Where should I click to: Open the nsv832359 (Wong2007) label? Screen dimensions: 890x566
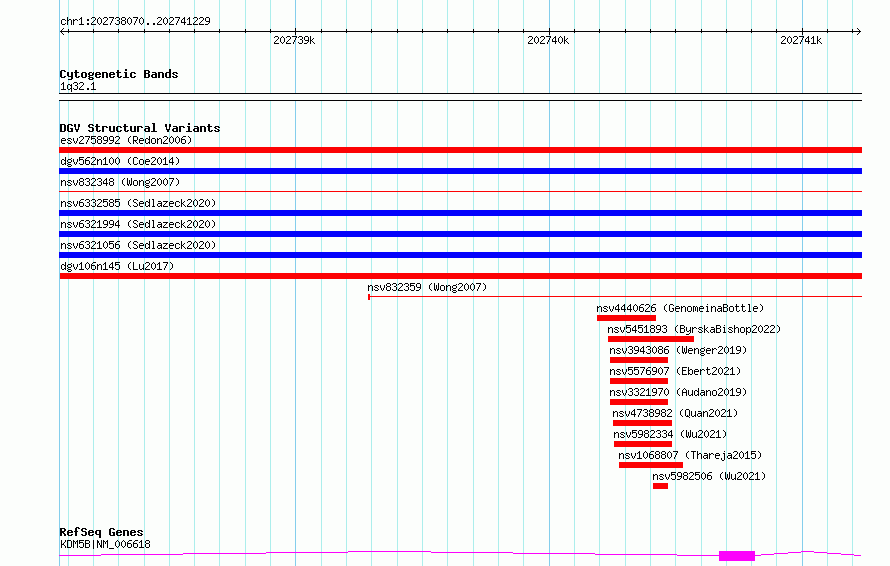427,287
